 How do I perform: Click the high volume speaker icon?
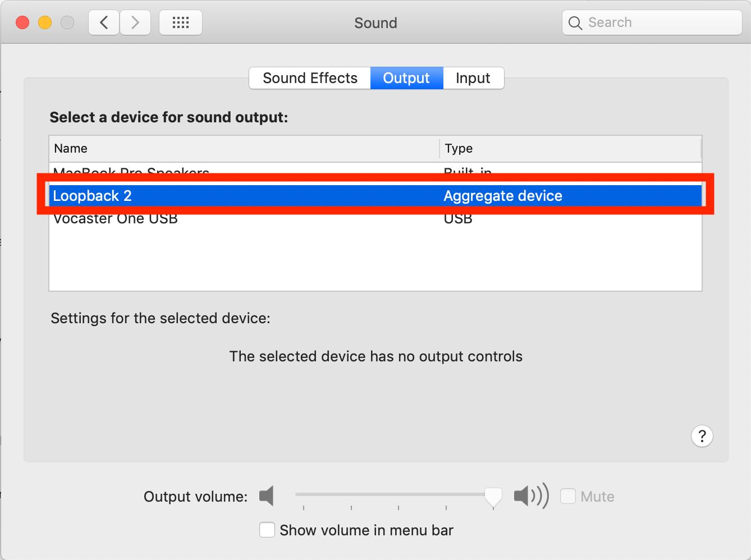[531, 496]
